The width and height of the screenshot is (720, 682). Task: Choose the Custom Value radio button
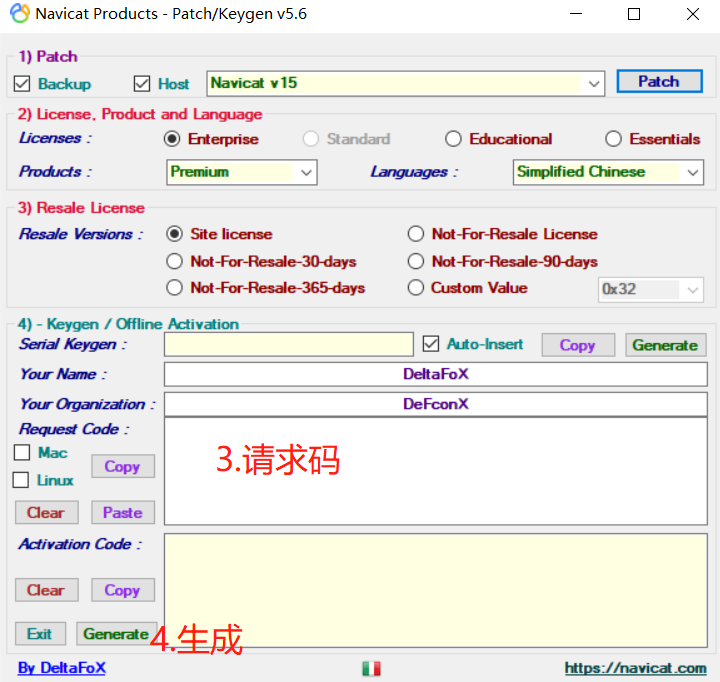(x=416, y=288)
